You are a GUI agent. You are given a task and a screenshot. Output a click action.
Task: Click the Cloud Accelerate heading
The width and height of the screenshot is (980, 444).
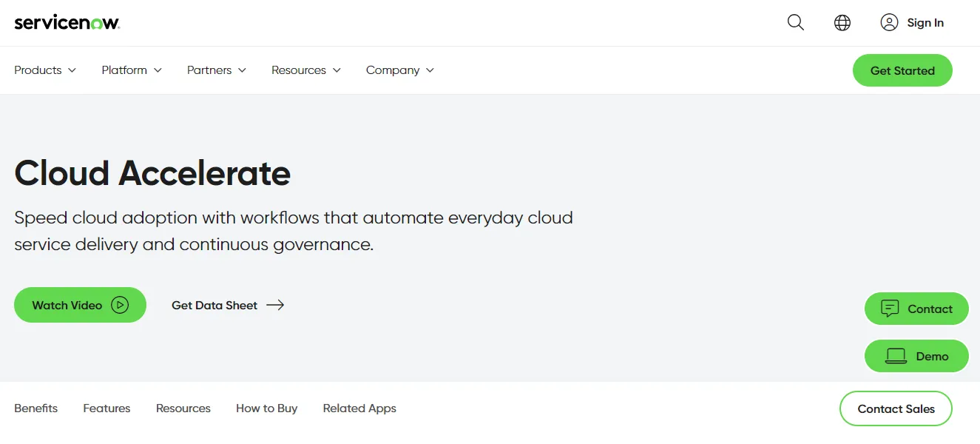pos(152,173)
